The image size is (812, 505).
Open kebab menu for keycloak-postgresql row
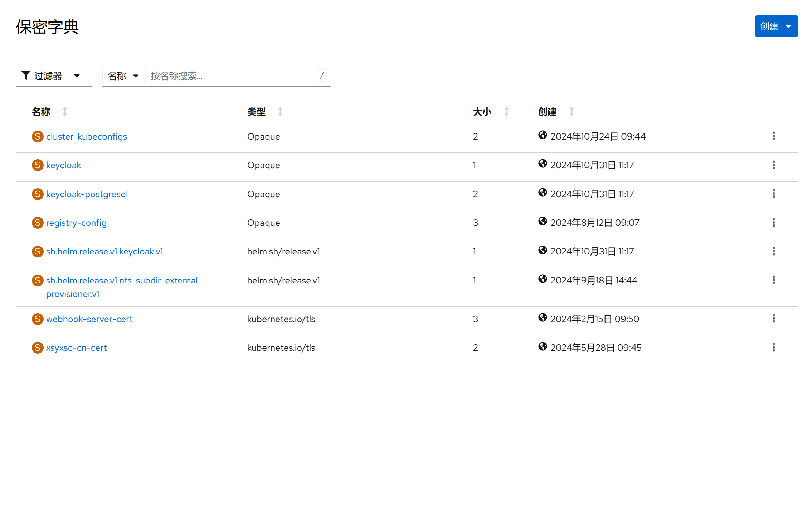(x=773, y=194)
